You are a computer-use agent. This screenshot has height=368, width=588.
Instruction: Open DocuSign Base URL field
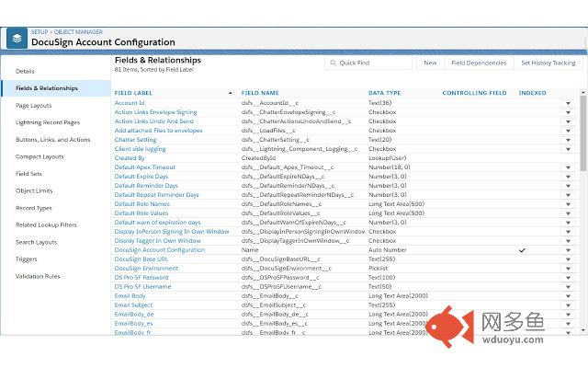click(x=141, y=259)
